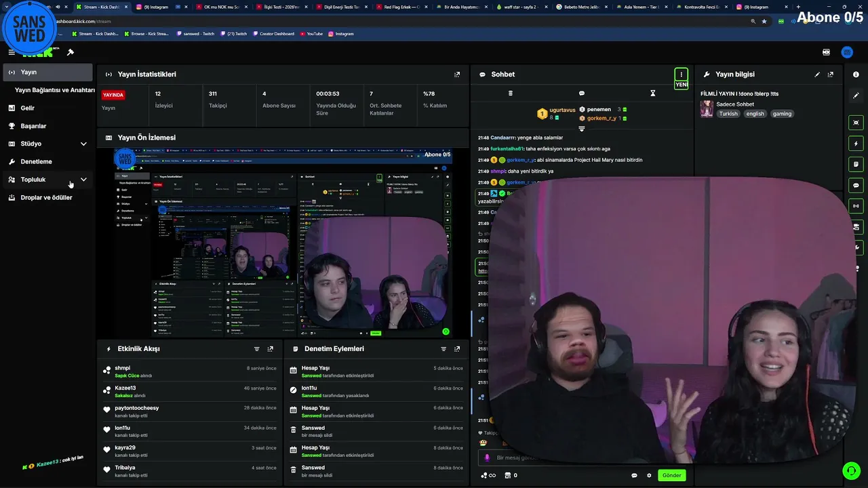Image resolution: width=868 pixels, height=488 pixels.
Task: Click ugurtavus in the chat leaderboard
Action: coord(562,110)
